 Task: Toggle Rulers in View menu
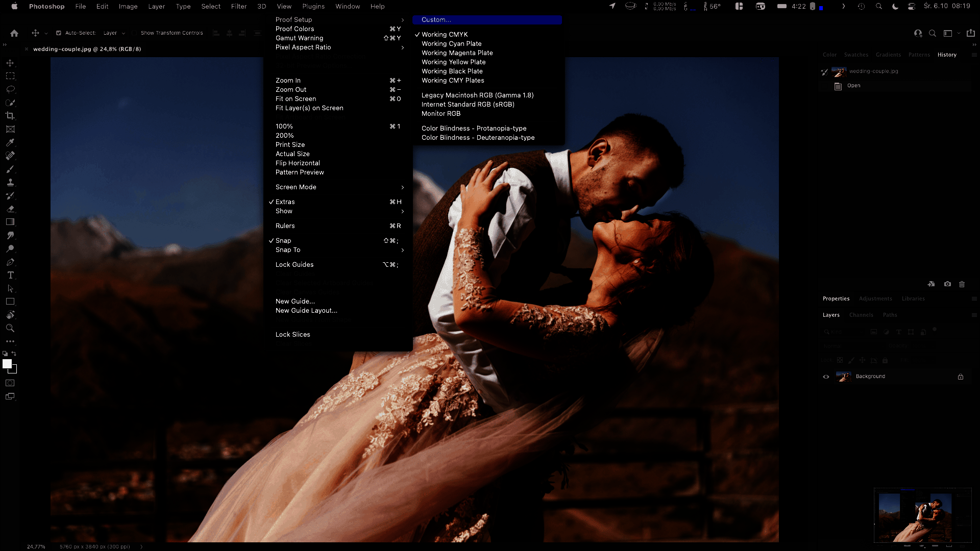338,226
